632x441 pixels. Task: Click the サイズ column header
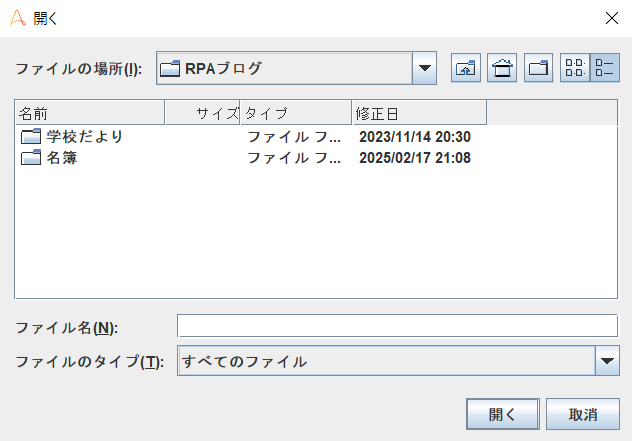[202, 111]
